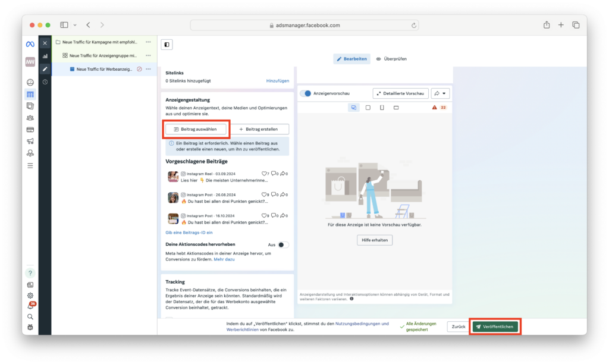Open more options for Kampagne row
Image resolution: width=609 pixels, height=364 pixels.
point(148,42)
